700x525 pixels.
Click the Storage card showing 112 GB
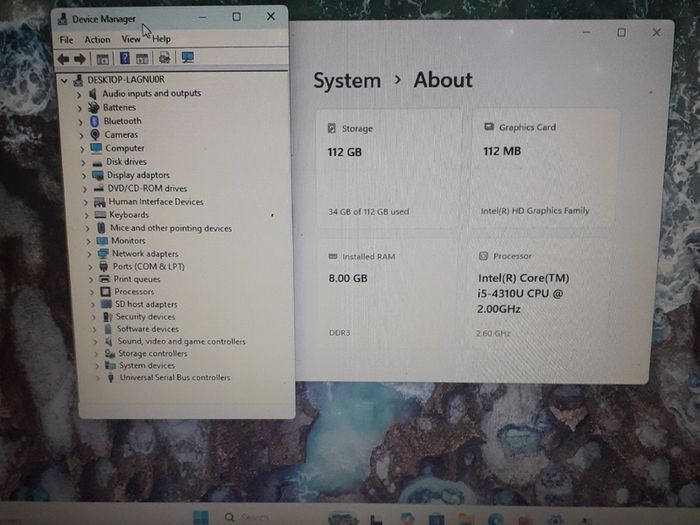(x=388, y=169)
